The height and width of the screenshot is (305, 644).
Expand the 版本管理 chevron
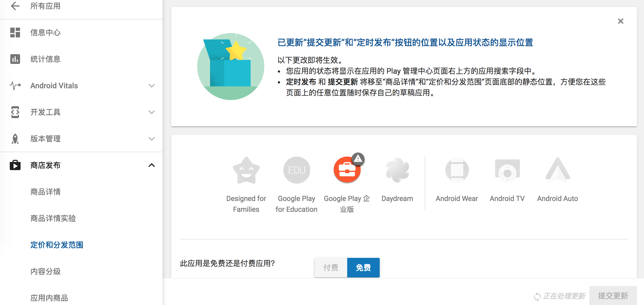(152, 139)
